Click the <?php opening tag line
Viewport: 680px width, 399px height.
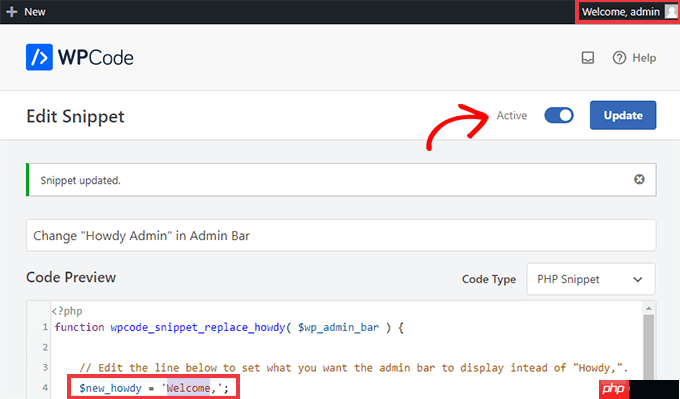pyautogui.click(x=67, y=311)
